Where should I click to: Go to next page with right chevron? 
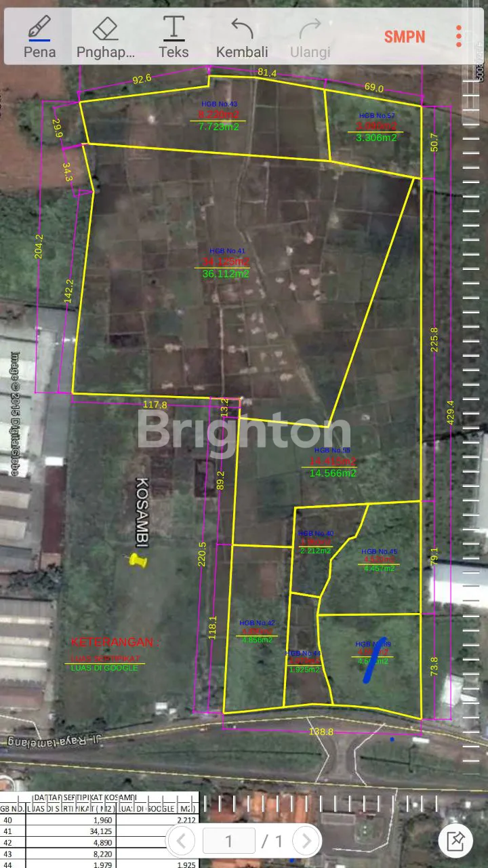pyautogui.click(x=306, y=842)
